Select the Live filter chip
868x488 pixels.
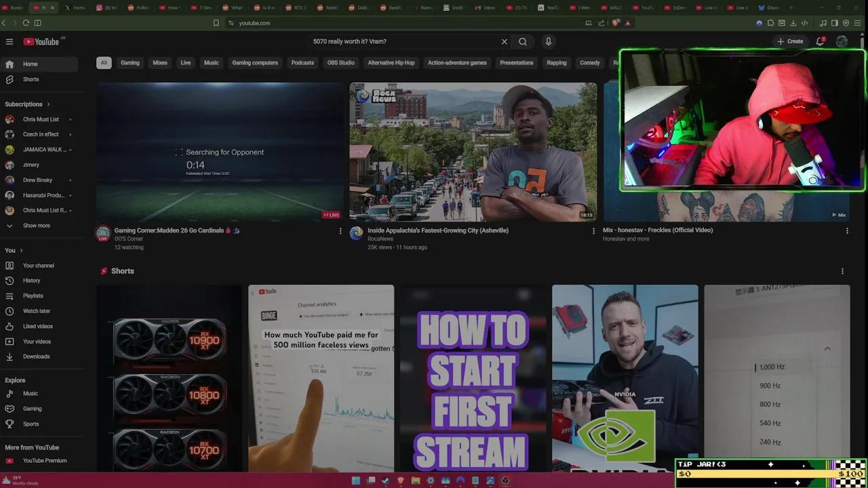coord(186,63)
